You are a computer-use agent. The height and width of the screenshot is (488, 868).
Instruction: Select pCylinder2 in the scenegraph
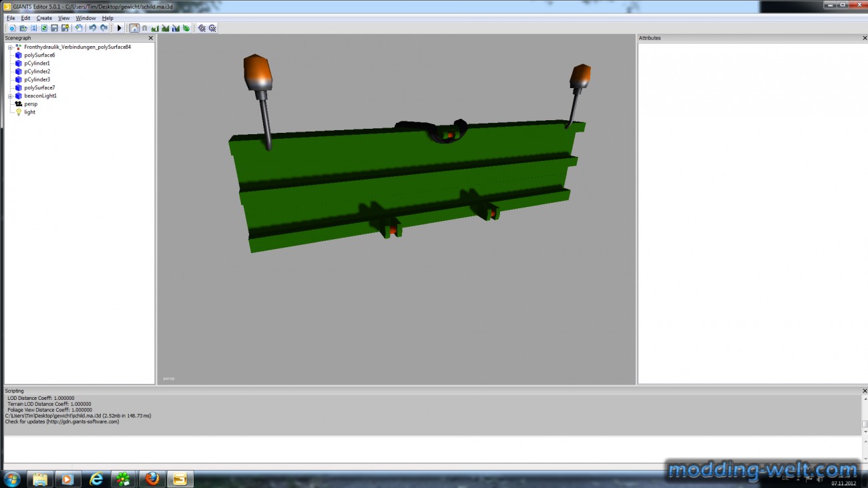37,71
